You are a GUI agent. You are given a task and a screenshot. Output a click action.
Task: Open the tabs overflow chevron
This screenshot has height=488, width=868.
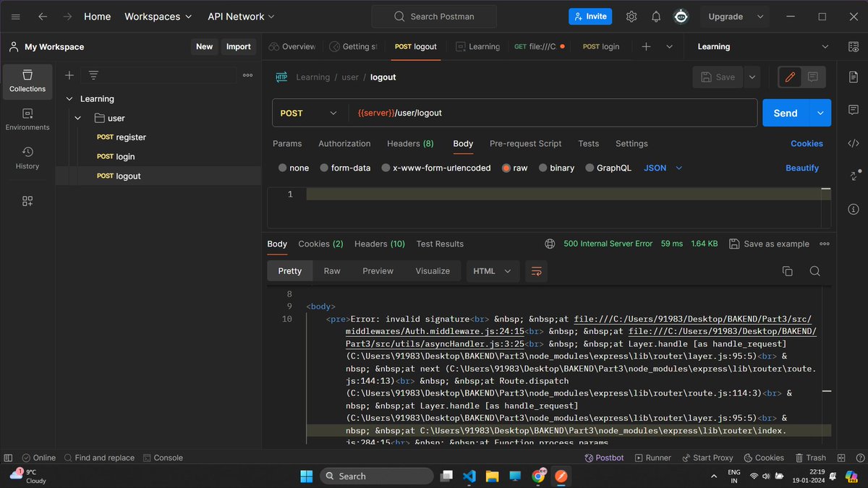pyautogui.click(x=669, y=46)
